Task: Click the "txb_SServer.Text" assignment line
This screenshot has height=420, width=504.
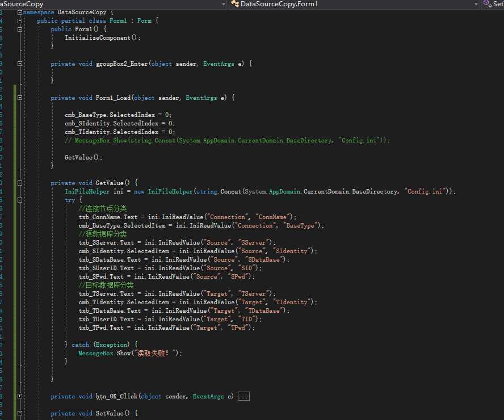Action: tap(177, 242)
